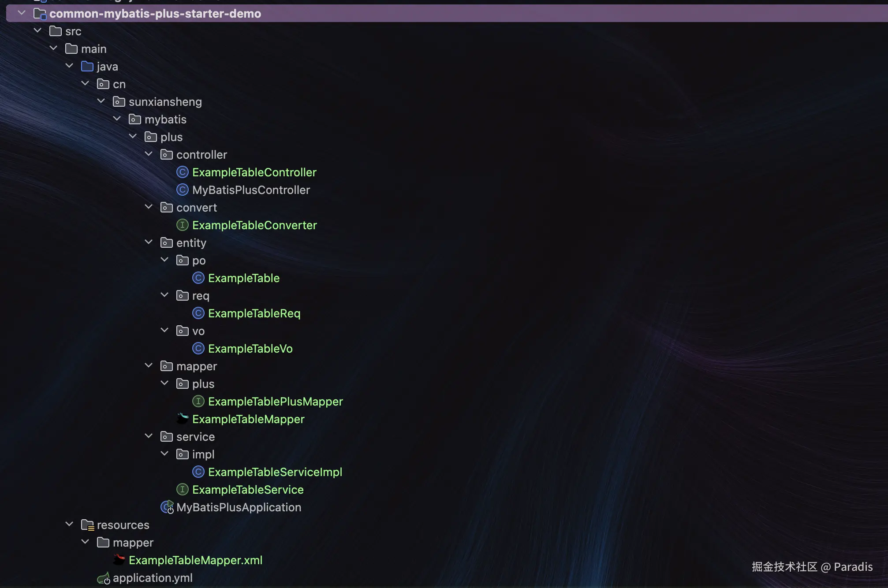Click the ExampleTableService interface icon

182,490
